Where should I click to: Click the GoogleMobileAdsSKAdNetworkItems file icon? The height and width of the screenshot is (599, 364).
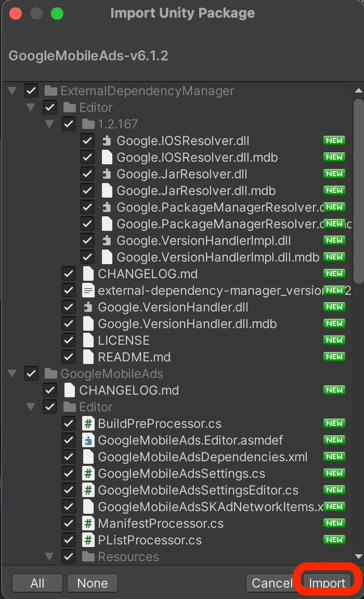[88, 506]
